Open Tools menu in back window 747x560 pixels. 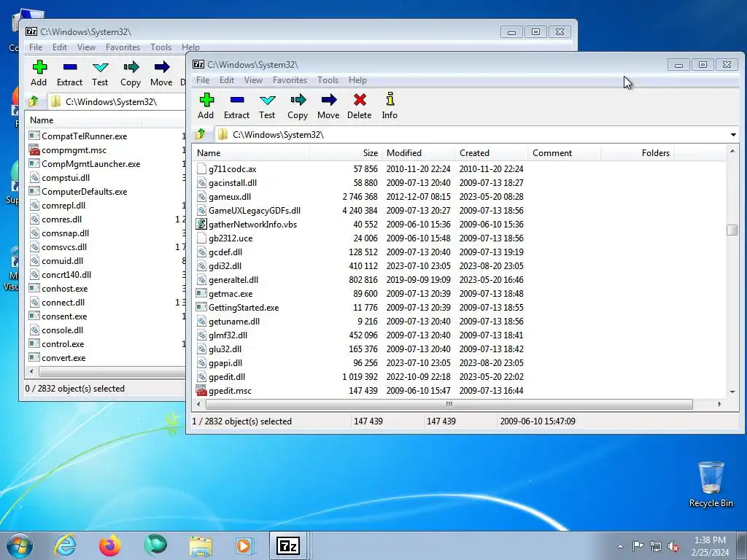pos(160,47)
